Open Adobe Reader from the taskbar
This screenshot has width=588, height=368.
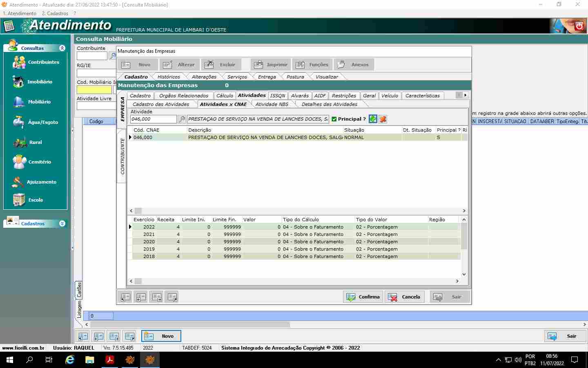click(x=110, y=360)
